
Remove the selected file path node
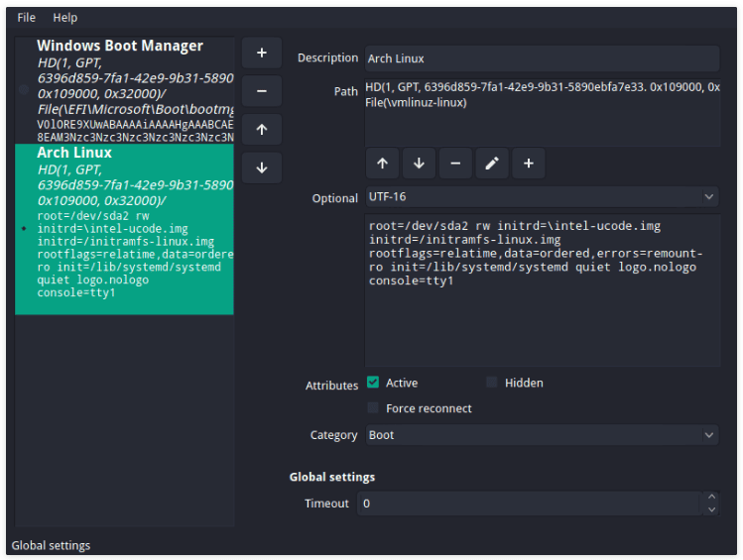click(x=455, y=164)
